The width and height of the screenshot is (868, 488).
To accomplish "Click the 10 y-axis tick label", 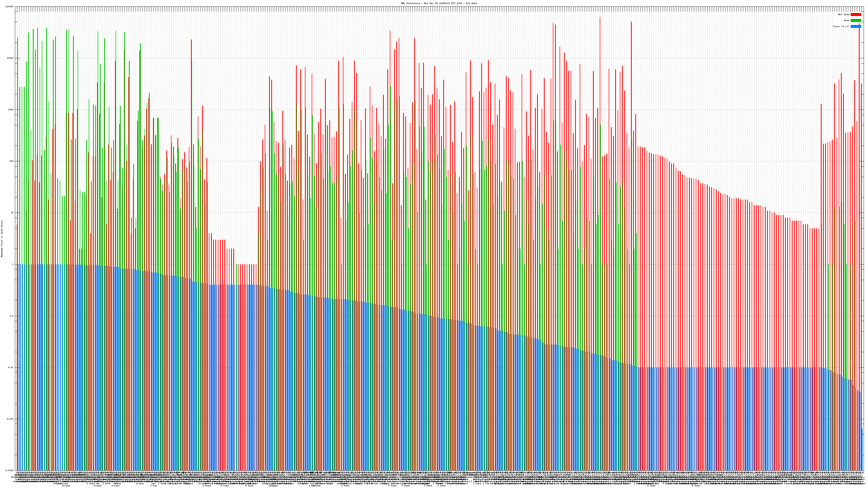I will (12, 213).
